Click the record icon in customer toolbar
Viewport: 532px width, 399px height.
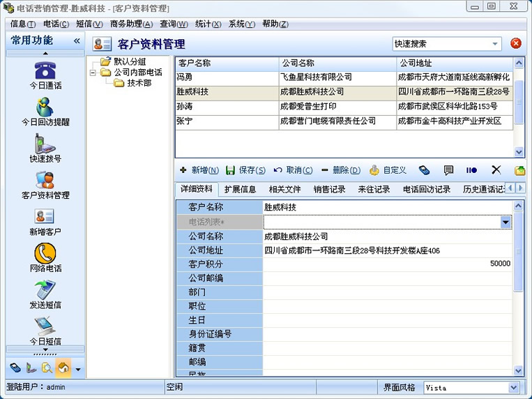(472, 170)
